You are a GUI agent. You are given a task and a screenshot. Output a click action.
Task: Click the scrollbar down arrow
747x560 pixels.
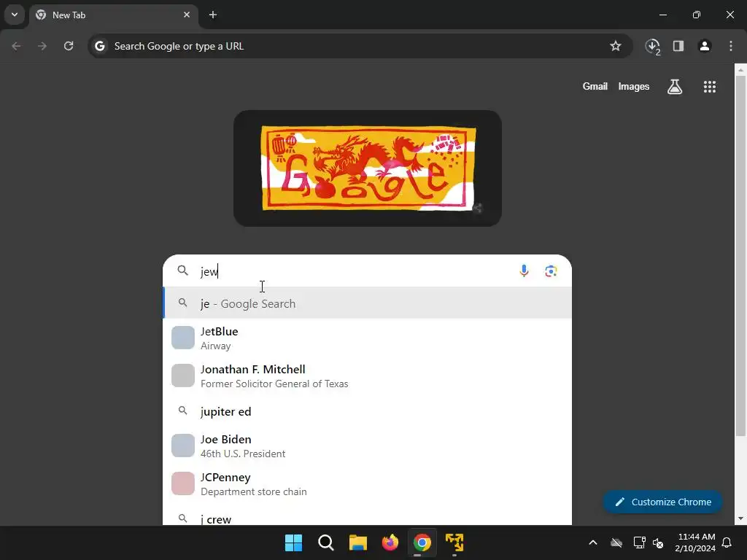[x=740, y=518]
